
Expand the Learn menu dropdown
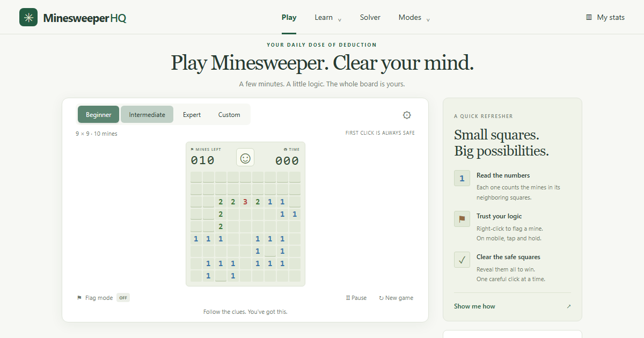[328, 17]
